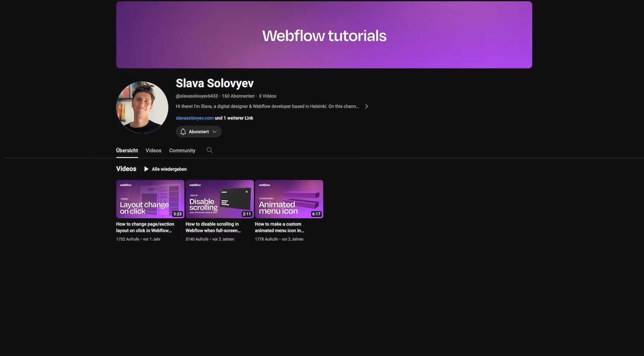Click '1778 Aufrufe • vor 2 Jahren' metadata
The width and height of the screenshot is (644, 356).
279,239
